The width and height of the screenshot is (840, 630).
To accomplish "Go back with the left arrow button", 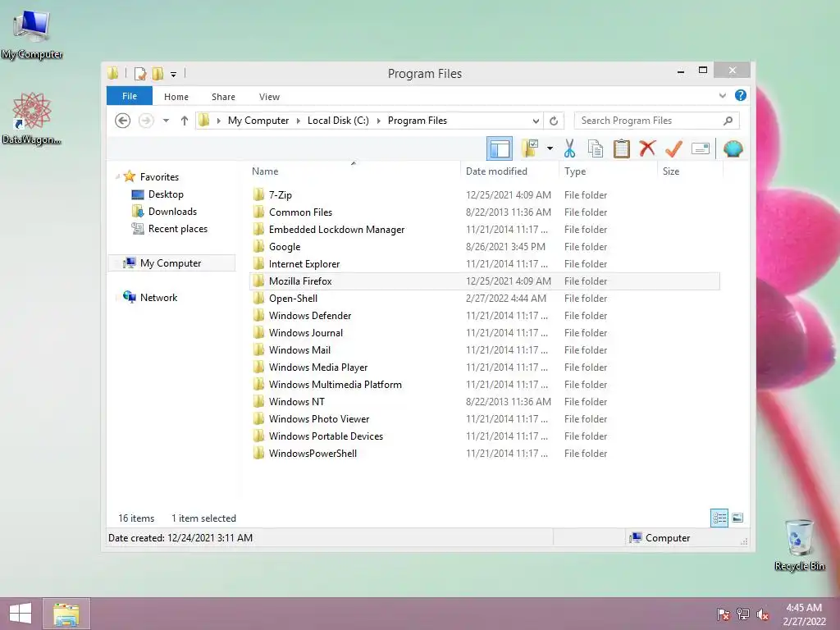I will click(123, 121).
